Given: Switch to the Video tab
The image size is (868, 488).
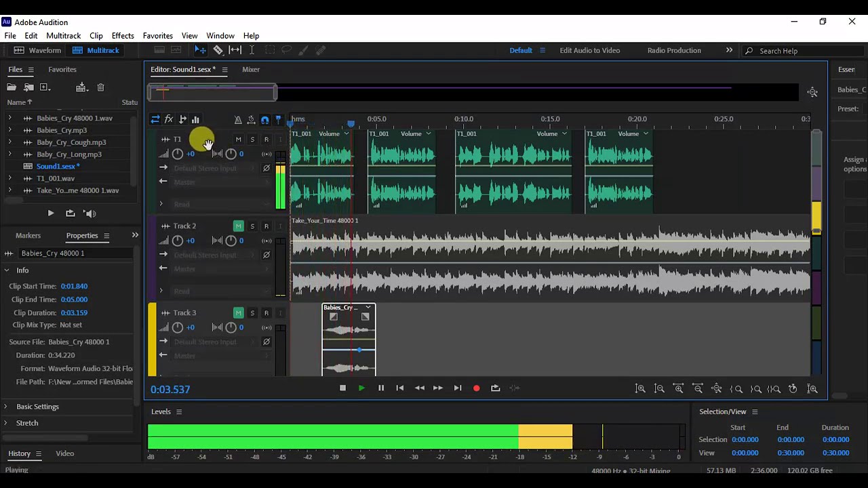Looking at the screenshot, I should point(65,453).
